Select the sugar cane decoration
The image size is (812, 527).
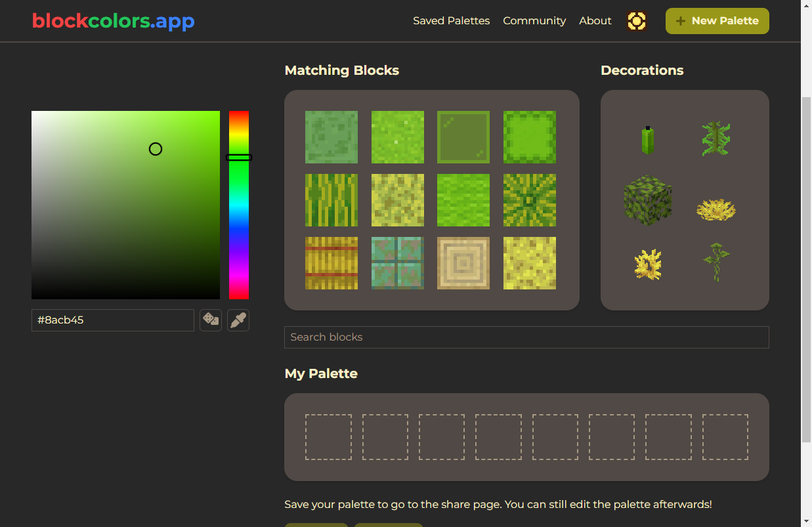(x=648, y=139)
